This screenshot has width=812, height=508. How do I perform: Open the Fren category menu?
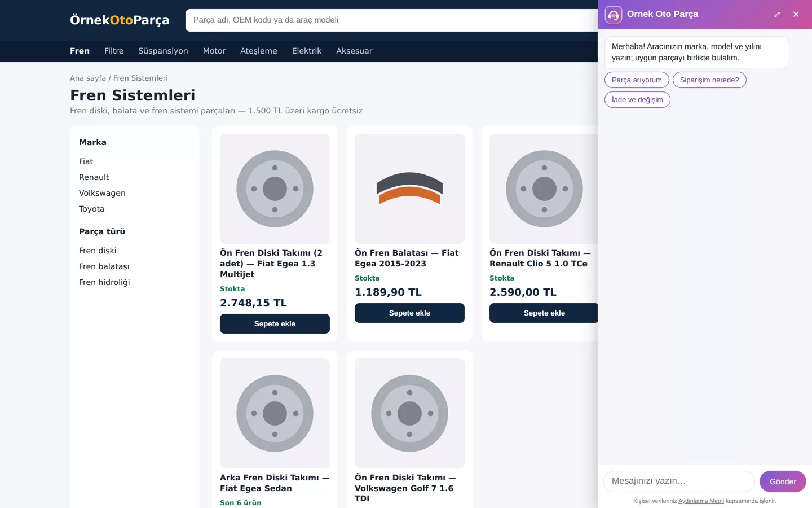point(80,51)
